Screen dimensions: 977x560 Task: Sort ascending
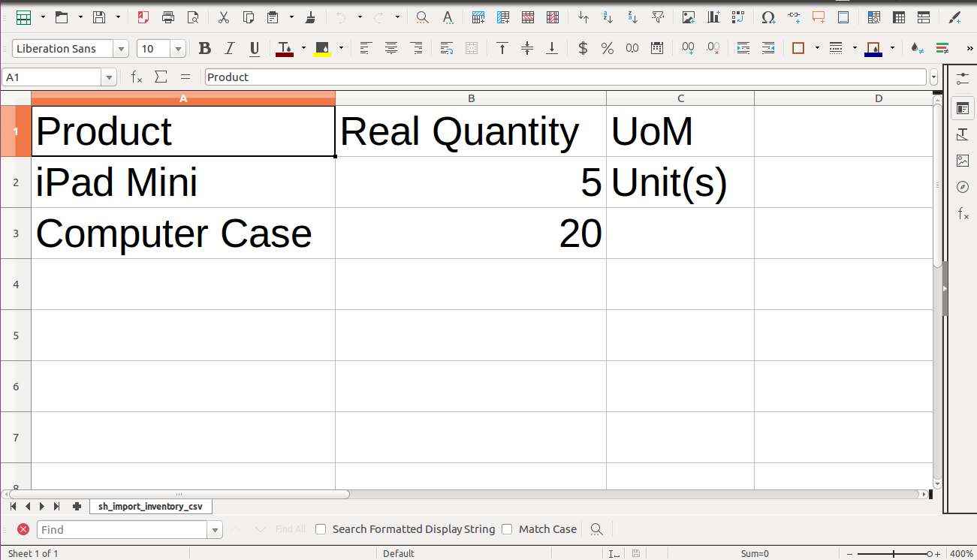(x=608, y=17)
